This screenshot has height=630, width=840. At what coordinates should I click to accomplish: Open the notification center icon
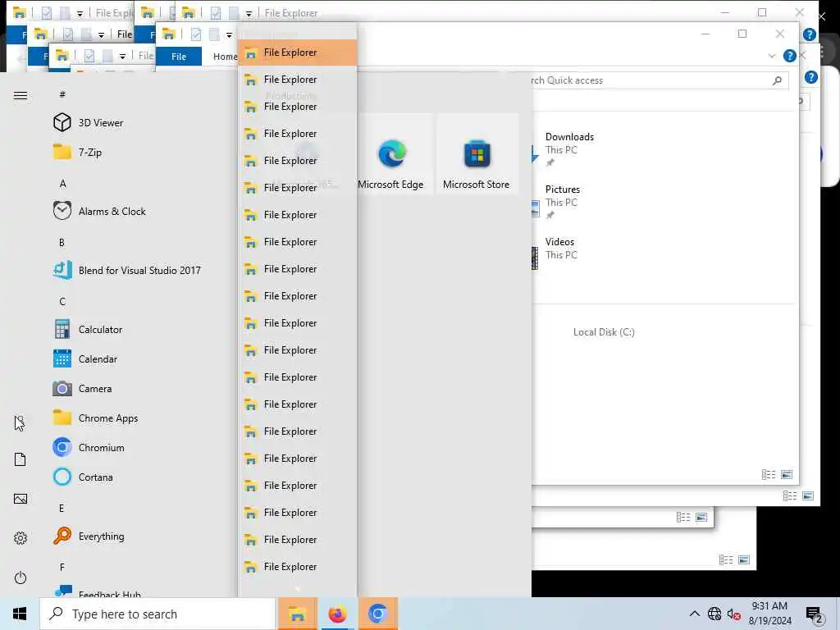pyautogui.click(x=814, y=614)
